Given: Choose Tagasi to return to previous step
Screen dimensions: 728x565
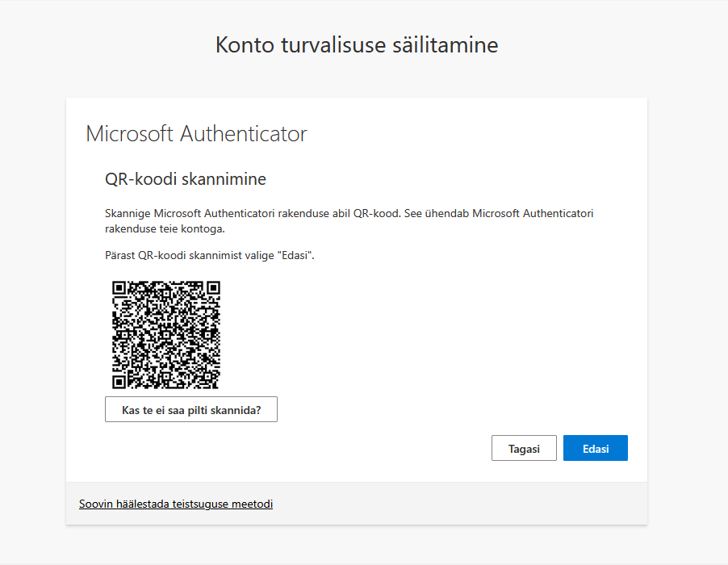Looking at the screenshot, I should 523,448.
